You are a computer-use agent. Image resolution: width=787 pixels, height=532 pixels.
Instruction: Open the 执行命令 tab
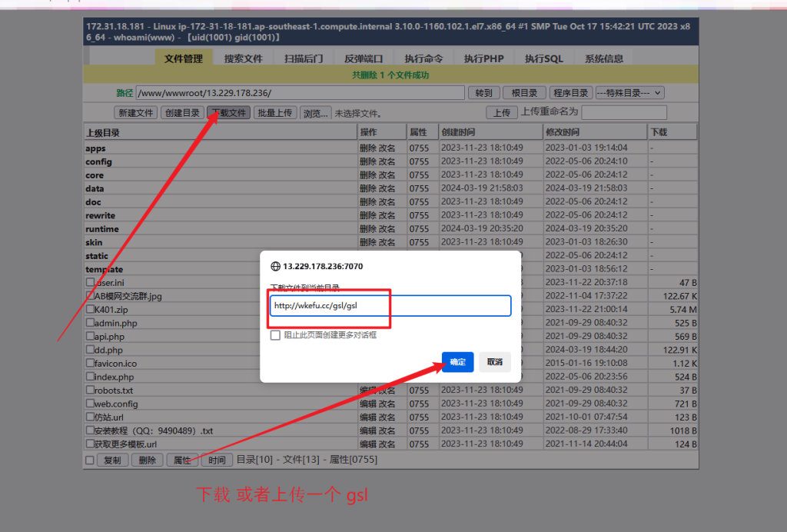423,58
